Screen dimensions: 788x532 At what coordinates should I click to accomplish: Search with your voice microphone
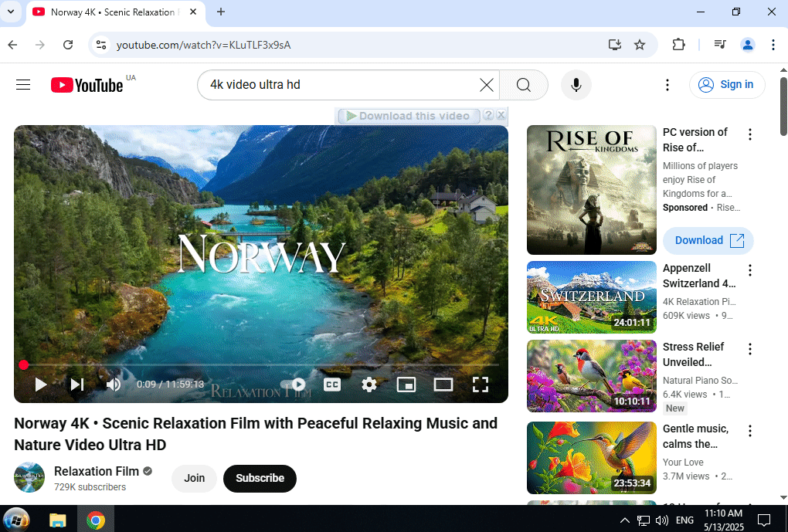tap(576, 85)
